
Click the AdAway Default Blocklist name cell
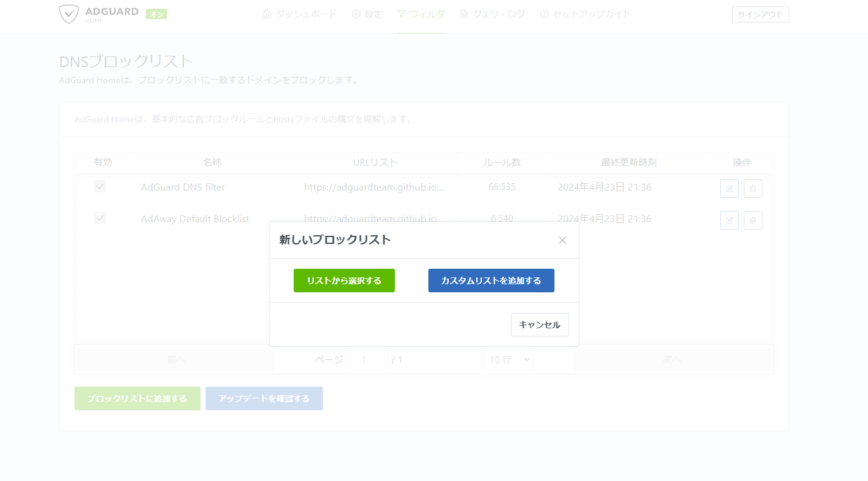(195, 218)
